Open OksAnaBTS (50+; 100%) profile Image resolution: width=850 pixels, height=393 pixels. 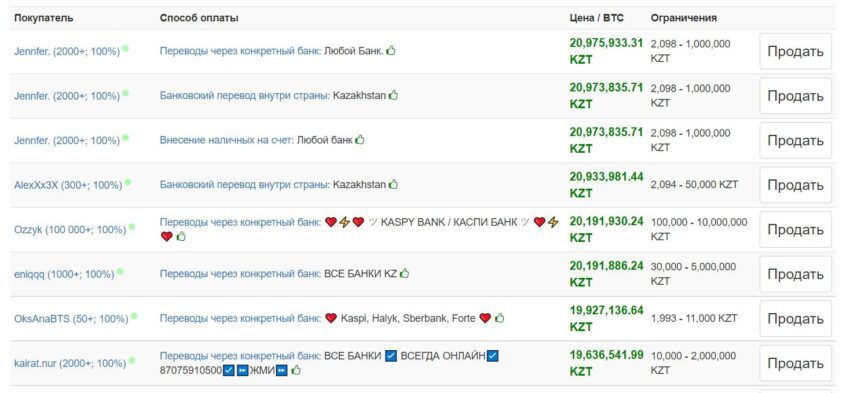click(71, 319)
